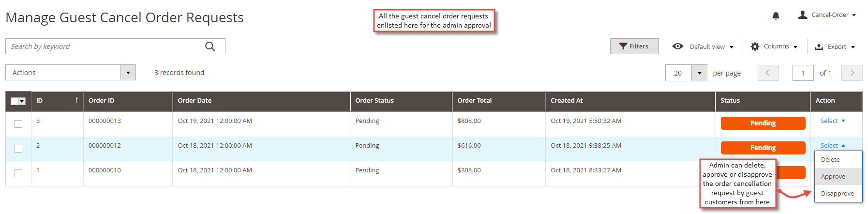Go to previous page arrow

coord(768,73)
